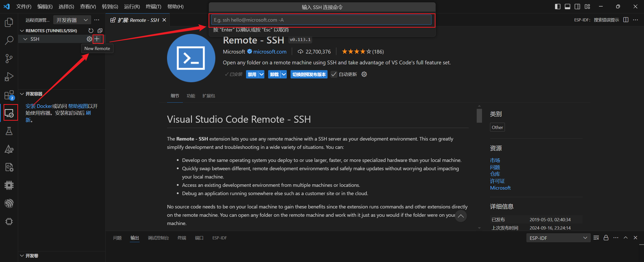
Task: Click the split editor icon in editor toolbar
Action: (x=626, y=20)
